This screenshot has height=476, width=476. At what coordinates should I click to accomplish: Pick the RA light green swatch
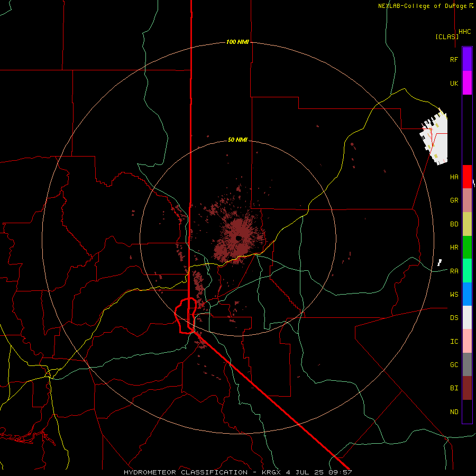pos(467,271)
